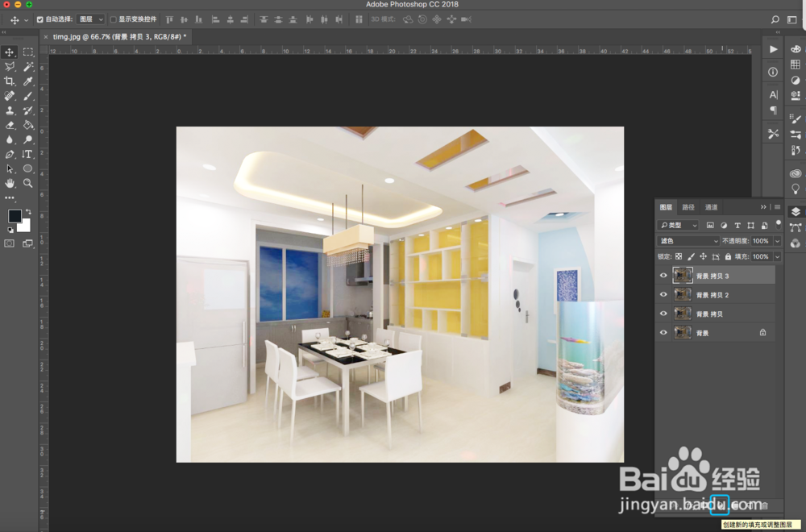Open the Learn lightbulb panel icon

tap(796, 189)
